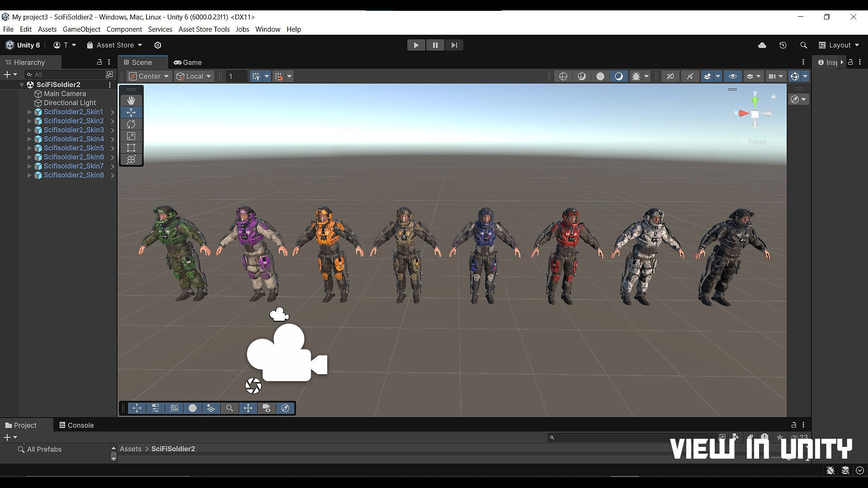
Task: Open the global search magnifier
Action: [x=803, y=45]
